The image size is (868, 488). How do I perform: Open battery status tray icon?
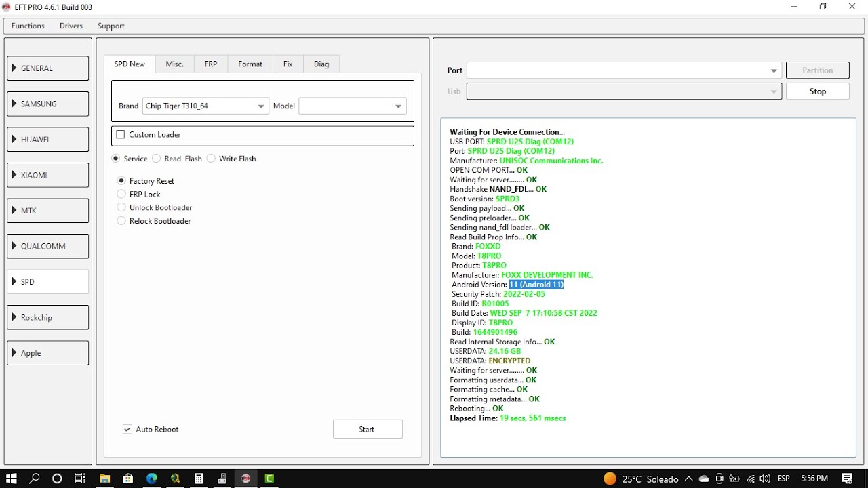(734, 479)
